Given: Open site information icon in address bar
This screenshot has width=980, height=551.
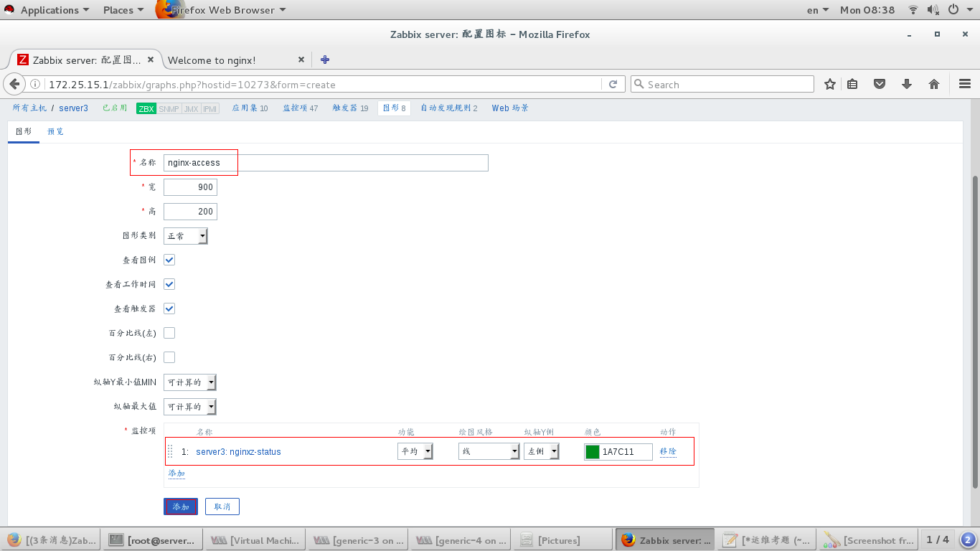Looking at the screenshot, I should (x=36, y=84).
